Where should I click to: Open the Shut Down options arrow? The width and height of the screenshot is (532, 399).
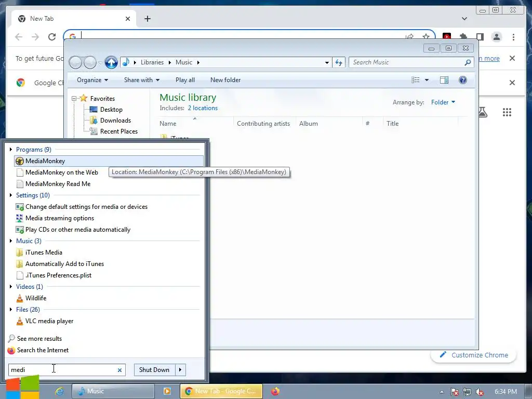(180, 370)
